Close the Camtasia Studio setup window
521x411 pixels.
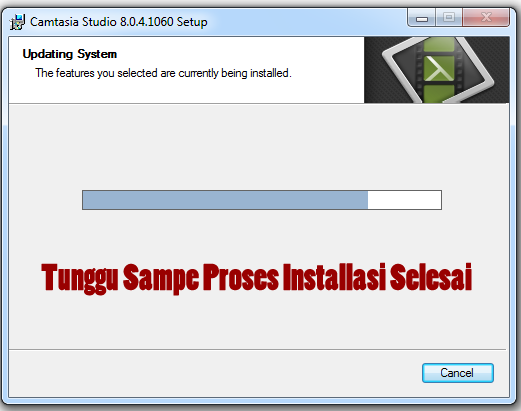486,18
